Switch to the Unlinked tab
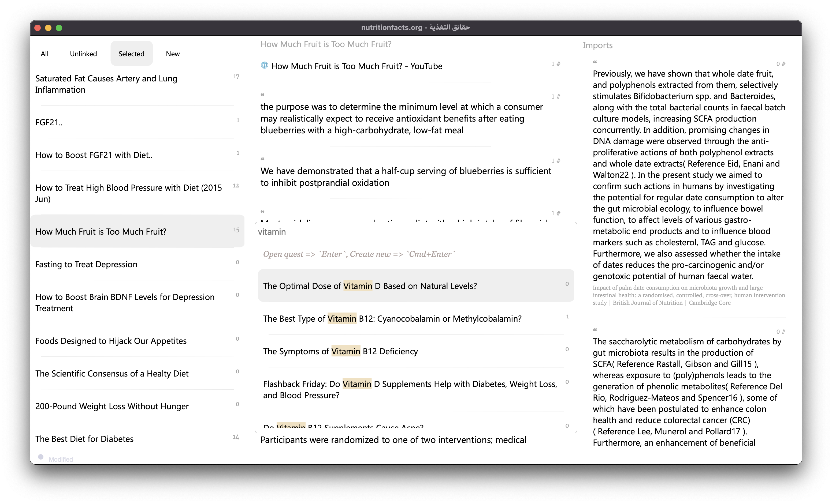Screen dimensions: 832x504 83,54
